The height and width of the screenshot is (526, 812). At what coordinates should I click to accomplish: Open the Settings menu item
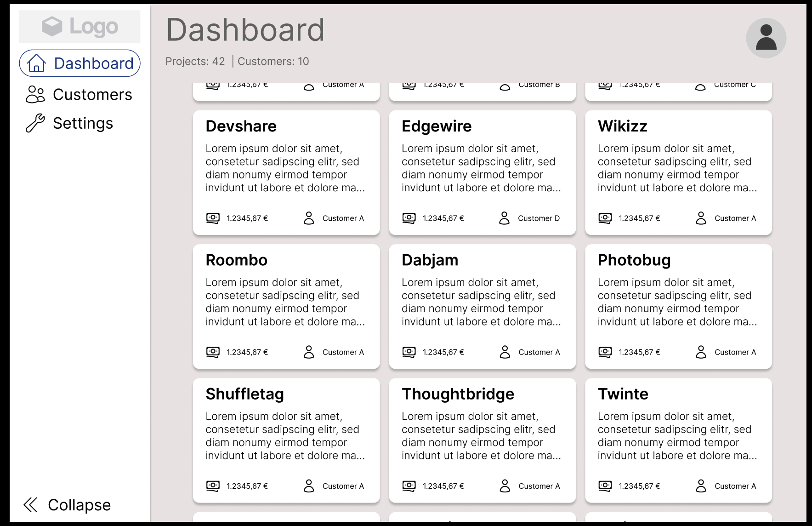(83, 123)
